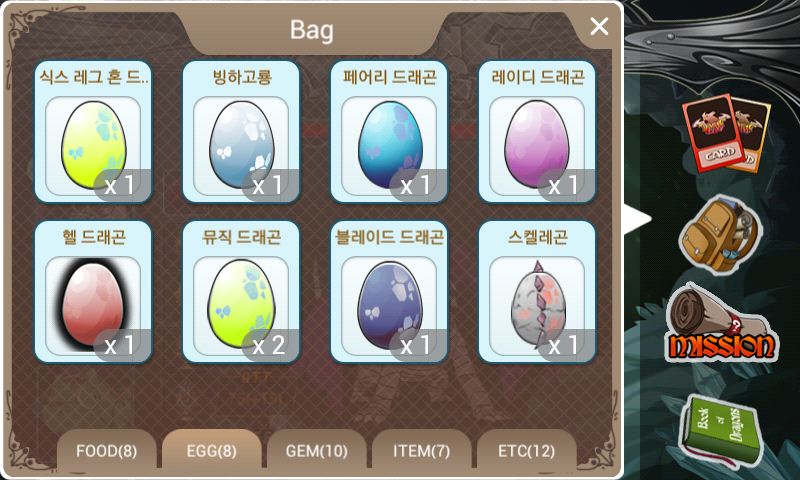Collapse side menu with white arrow
This screenshot has width=800, height=480.
tap(638, 219)
